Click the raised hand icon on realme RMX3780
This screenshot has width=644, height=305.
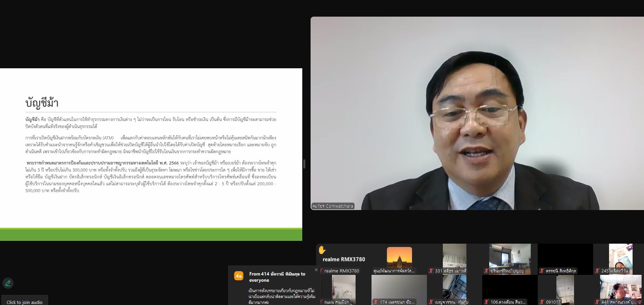[322, 250]
